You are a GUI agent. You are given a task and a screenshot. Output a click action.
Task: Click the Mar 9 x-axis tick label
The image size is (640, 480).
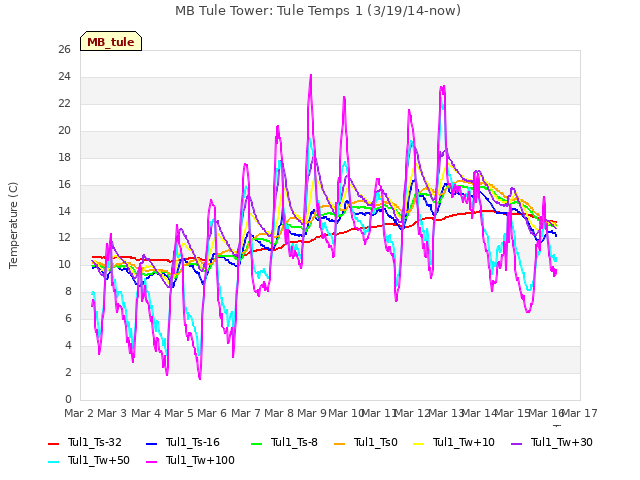312,413
